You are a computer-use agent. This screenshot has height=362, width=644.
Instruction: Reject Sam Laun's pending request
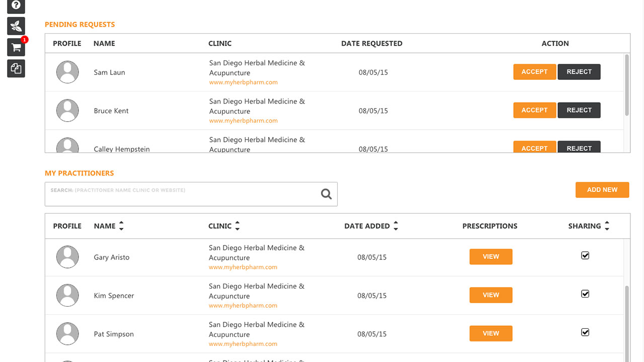point(579,72)
